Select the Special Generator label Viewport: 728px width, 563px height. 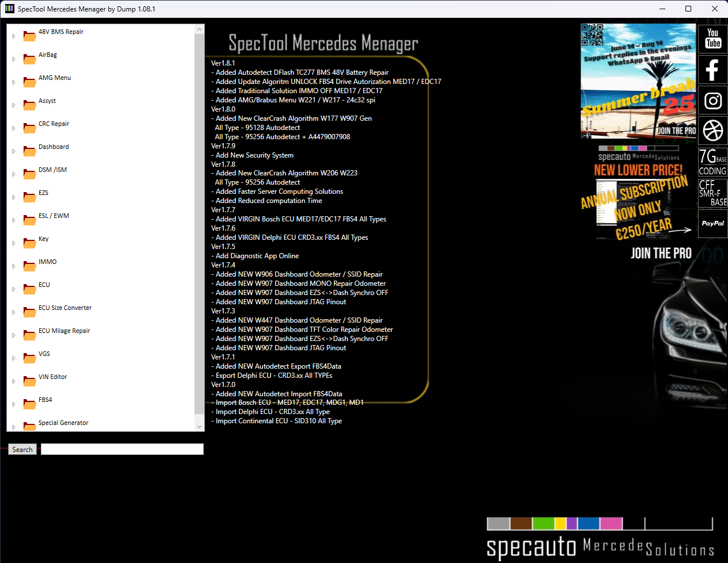coord(63,423)
